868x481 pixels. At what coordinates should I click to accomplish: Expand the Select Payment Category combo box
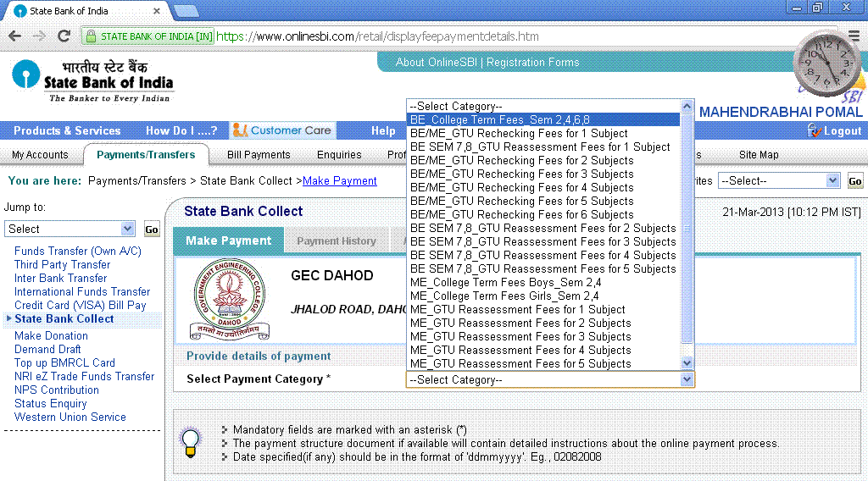[x=550, y=379]
